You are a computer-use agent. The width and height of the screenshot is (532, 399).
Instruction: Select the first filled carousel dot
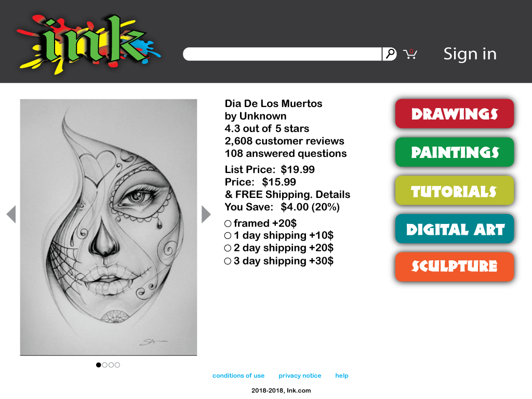[x=98, y=365]
